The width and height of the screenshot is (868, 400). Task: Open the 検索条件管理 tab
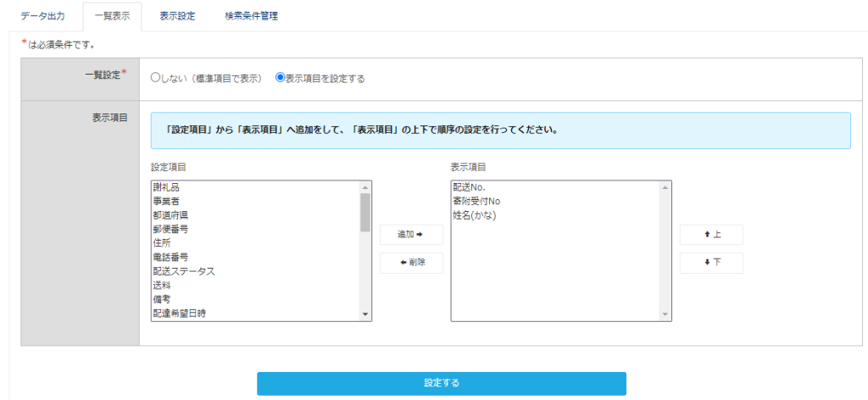[251, 16]
